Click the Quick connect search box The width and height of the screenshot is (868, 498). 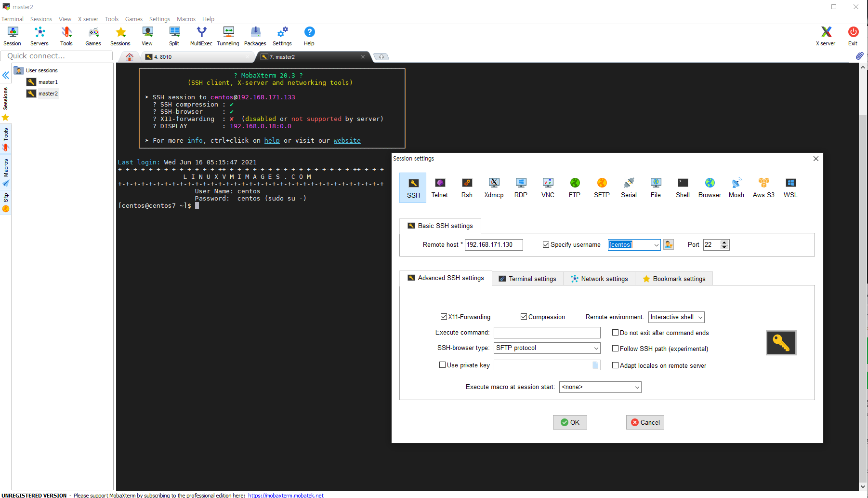click(57, 56)
